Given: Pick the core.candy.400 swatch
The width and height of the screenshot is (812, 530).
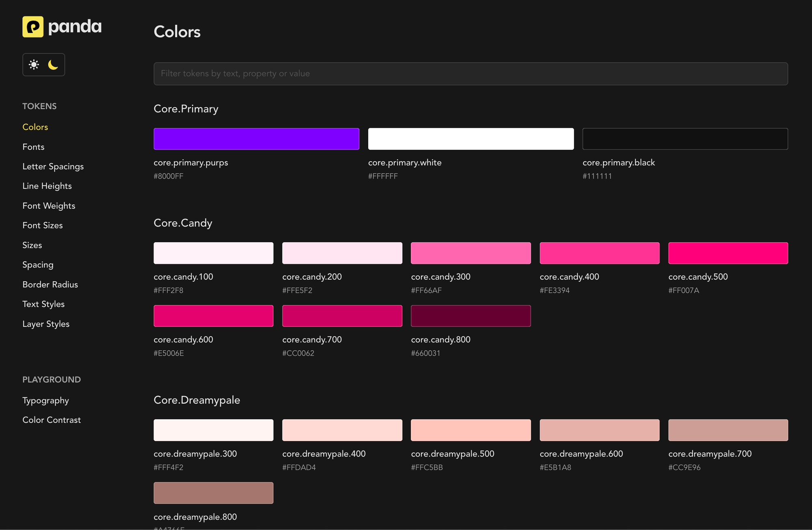Looking at the screenshot, I should click(x=600, y=253).
